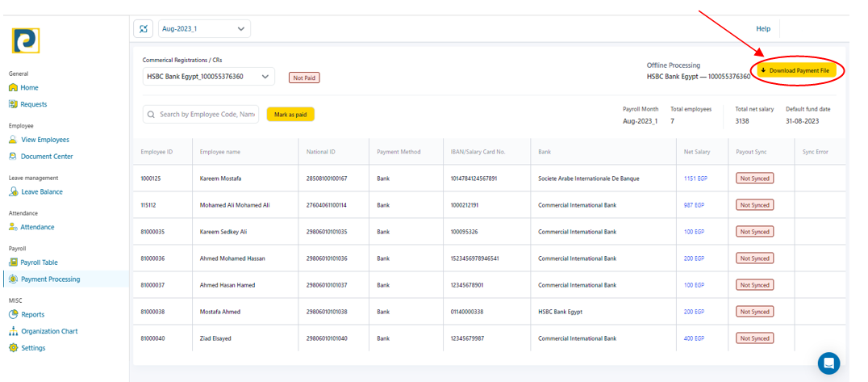
Task: Click the Requests icon in sidebar
Action: click(13, 104)
